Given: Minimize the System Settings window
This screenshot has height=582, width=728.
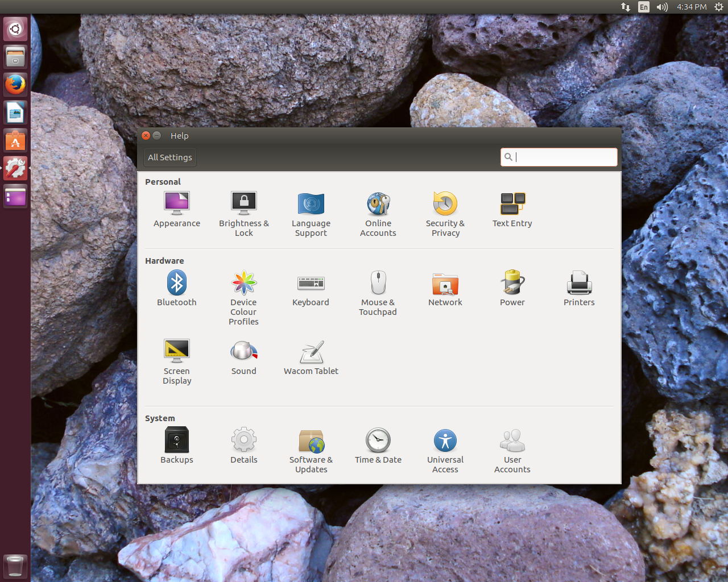Looking at the screenshot, I should [157, 135].
